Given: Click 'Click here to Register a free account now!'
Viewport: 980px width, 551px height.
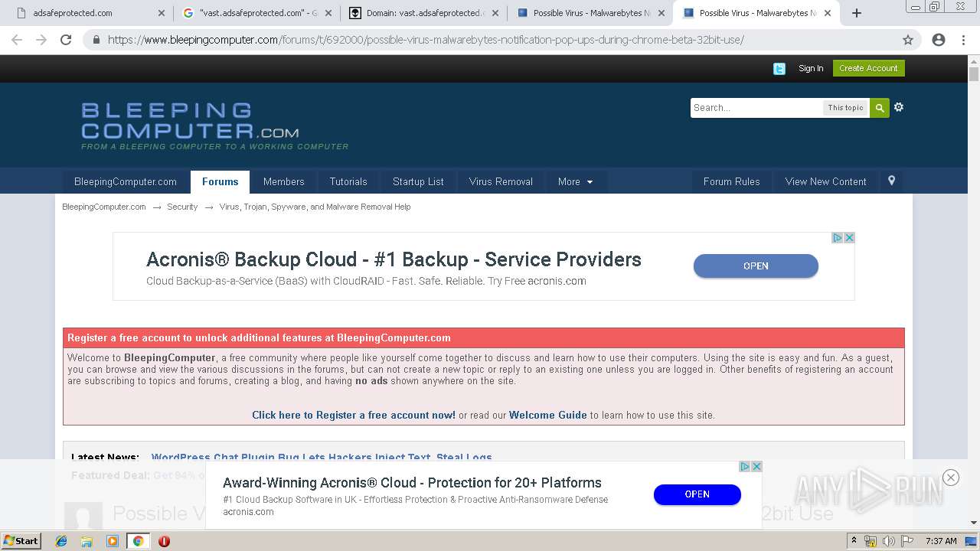Looking at the screenshot, I should tap(354, 415).
